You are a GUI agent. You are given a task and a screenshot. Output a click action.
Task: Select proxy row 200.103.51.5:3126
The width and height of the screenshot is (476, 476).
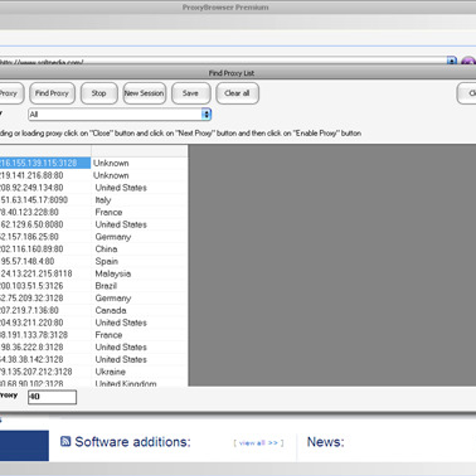(94, 286)
